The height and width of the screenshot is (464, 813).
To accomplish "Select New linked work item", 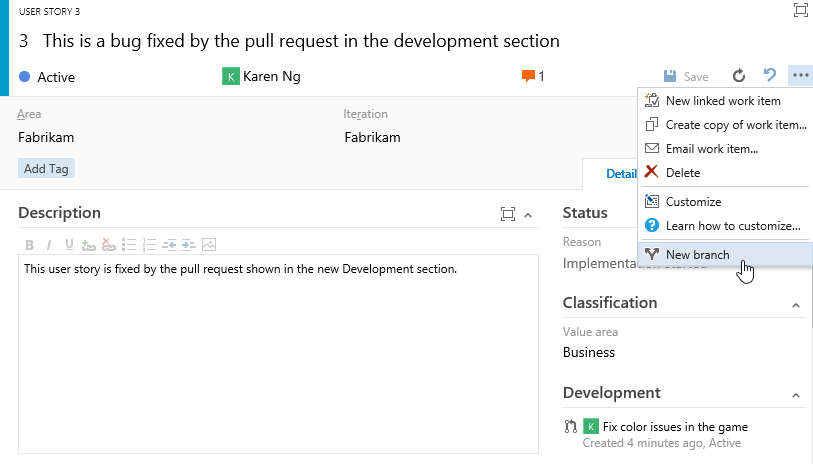I will point(725,101).
